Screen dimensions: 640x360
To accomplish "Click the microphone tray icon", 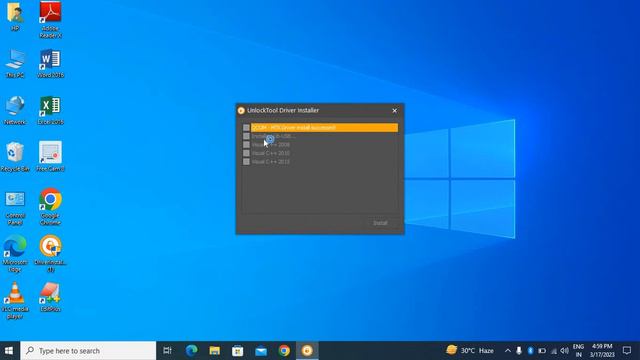I will (519, 351).
